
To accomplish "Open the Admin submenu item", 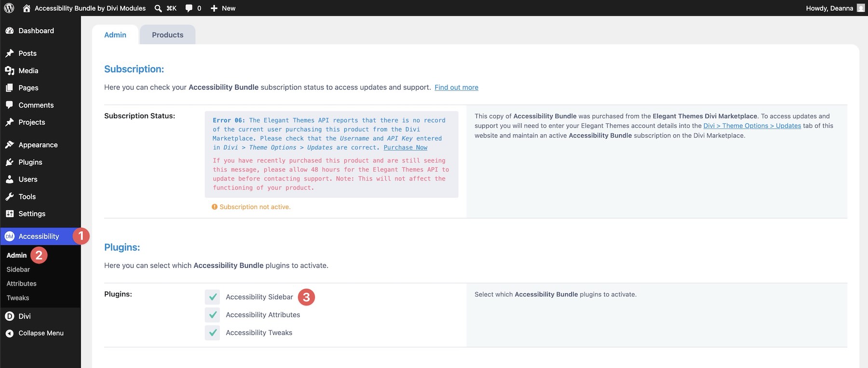I will (x=16, y=255).
